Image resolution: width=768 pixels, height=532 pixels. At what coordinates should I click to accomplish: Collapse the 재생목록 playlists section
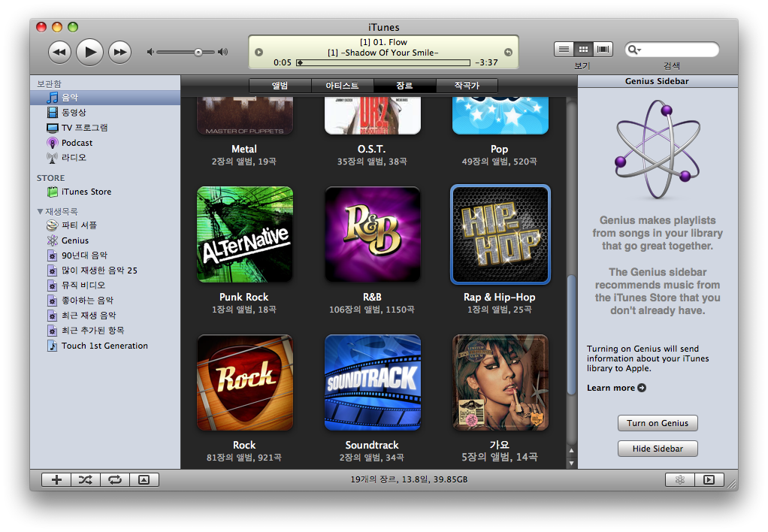click(40, 212)
